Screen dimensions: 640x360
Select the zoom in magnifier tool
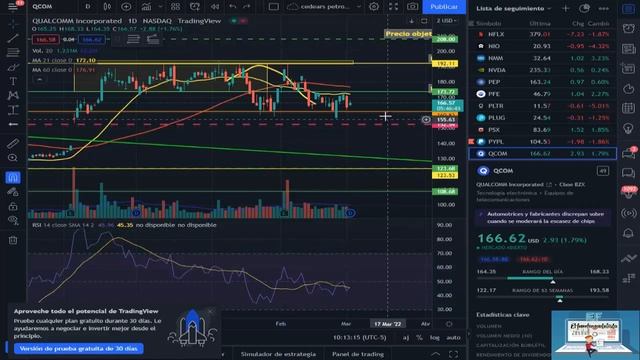click(x=13, y=158)
